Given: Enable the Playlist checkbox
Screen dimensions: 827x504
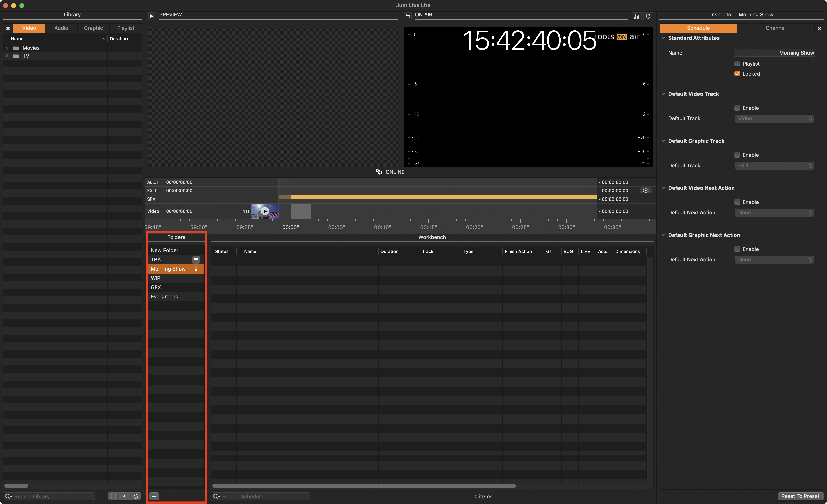Looking at the screenshot, I should [x=737, y=64].
